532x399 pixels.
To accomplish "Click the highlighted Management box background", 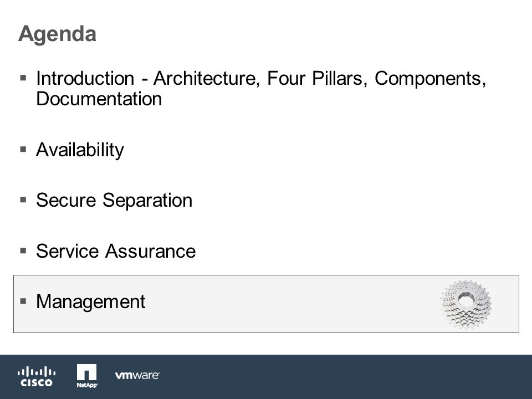I will click(x=266, y=304).
